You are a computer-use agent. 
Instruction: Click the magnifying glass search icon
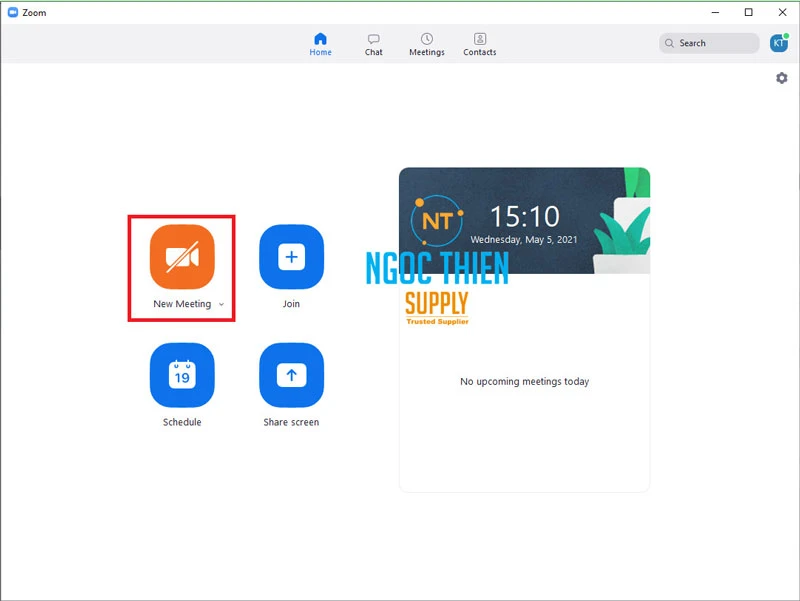(669, 44)
